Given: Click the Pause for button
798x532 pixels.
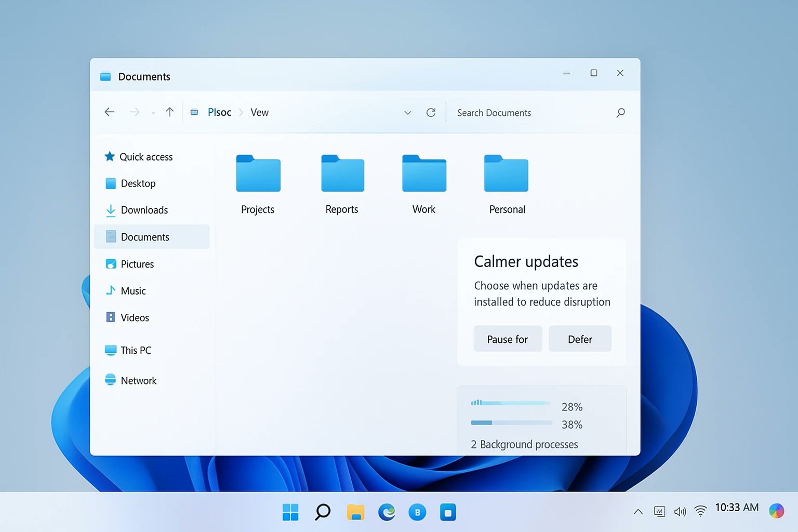Looking at the screenshot, I should pos(508,339).
